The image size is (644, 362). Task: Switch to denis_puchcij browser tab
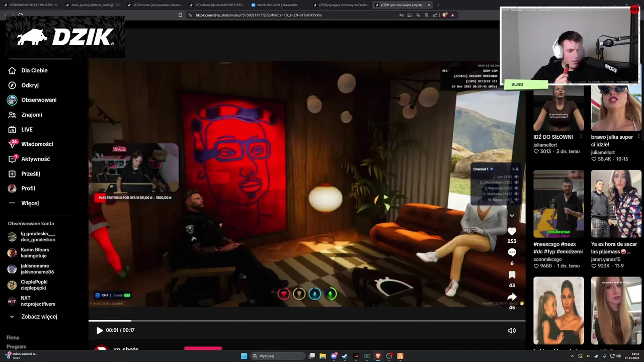point(93,5)
